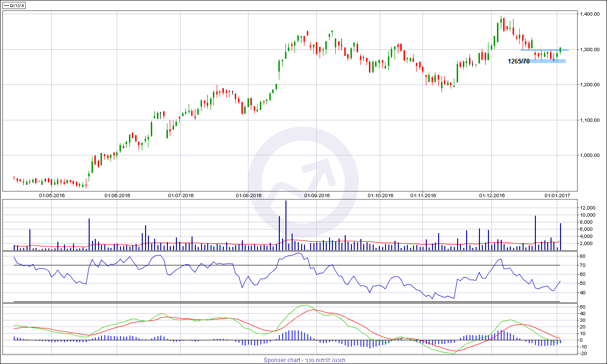
Task: Select the 01-09-2016 date on the axis
Action: 316,195
